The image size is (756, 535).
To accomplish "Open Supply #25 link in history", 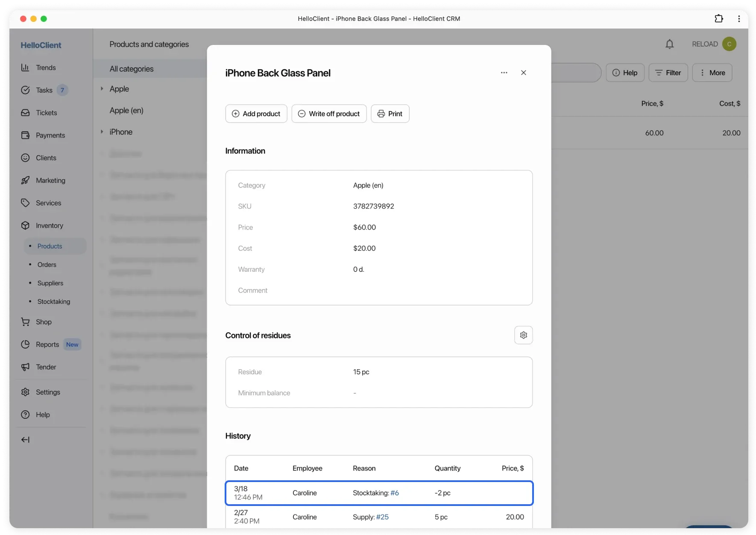I will click(x=382, y=517).
